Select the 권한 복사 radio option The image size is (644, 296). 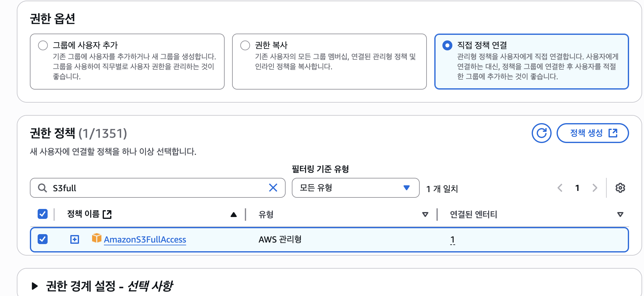tap(245, 45)
